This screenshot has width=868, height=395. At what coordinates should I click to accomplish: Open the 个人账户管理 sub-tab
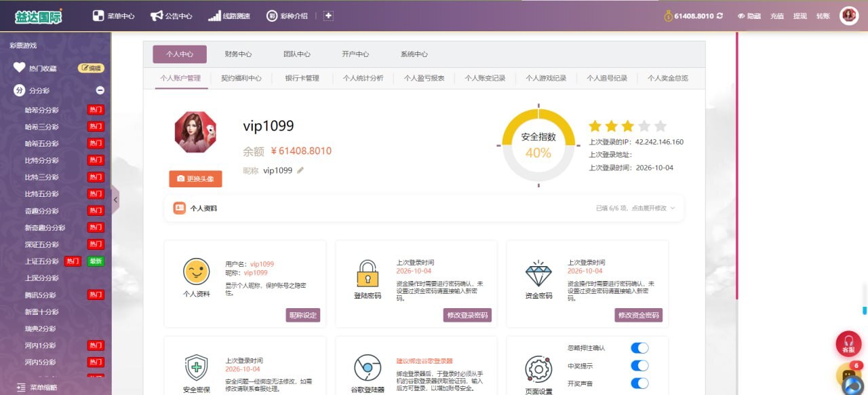(x=180, y=78)
